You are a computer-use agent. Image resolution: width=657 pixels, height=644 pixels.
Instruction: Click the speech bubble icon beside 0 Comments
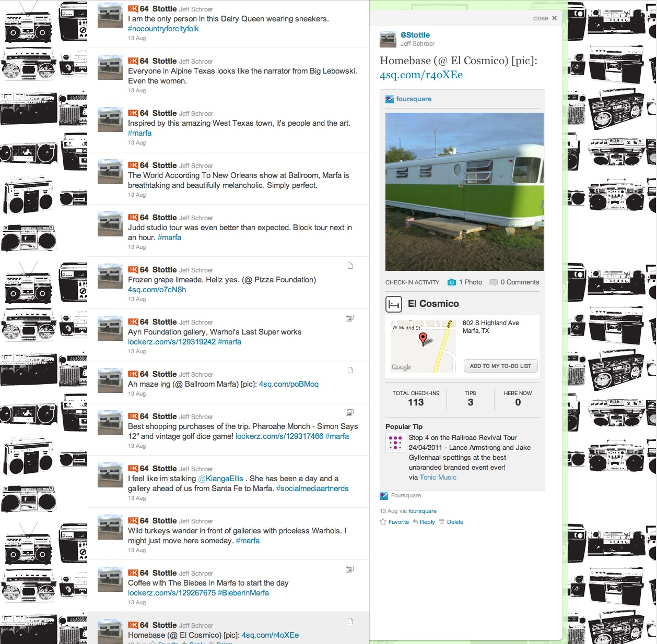[494, 282]
